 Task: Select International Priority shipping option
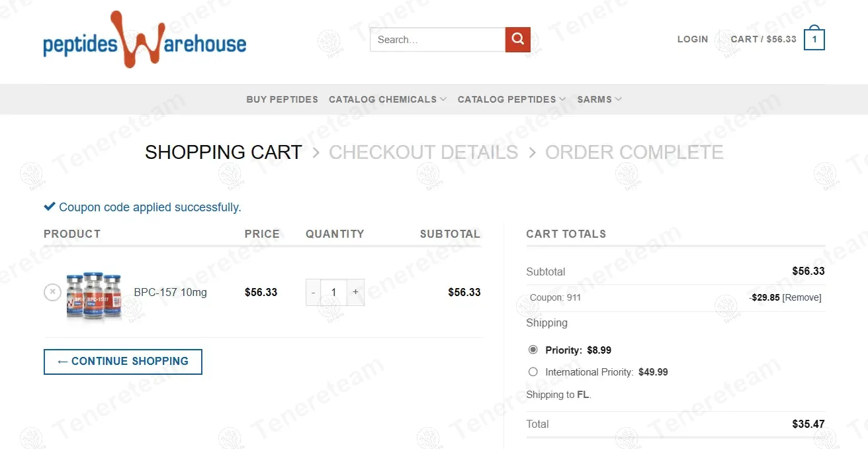[533, 372]
